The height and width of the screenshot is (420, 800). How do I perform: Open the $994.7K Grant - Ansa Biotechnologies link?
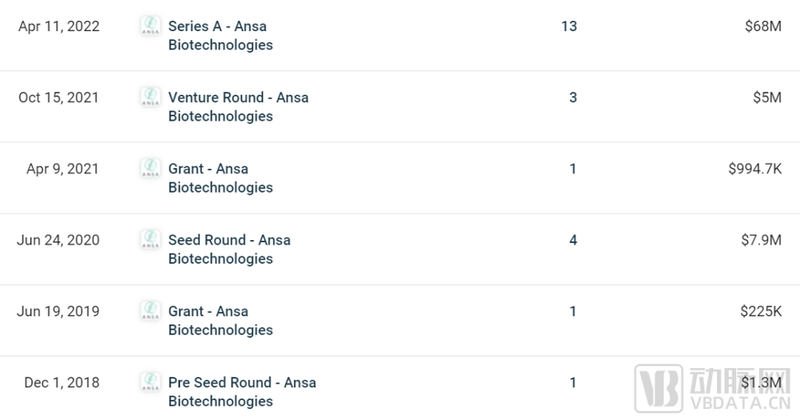point(220,178)
